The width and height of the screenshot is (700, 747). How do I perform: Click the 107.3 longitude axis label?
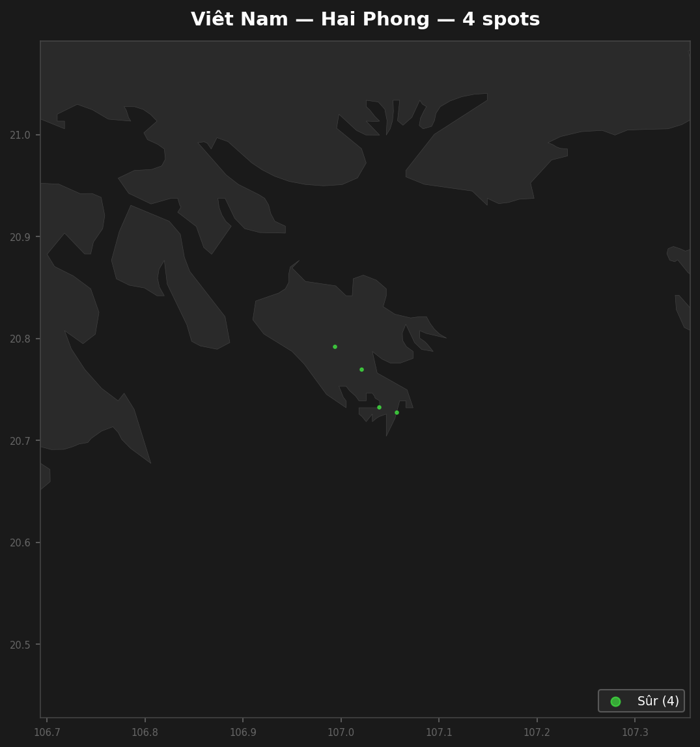635,732
